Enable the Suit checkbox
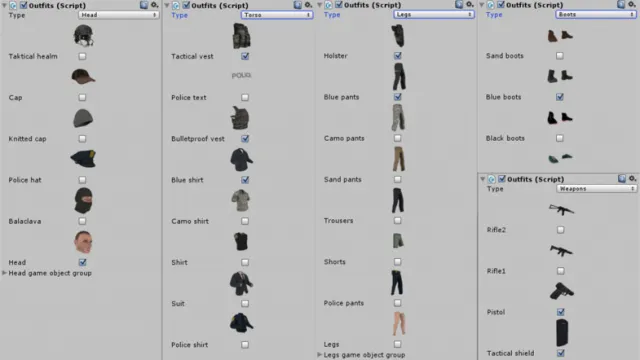The width and height of the screenshot is (640, 360). pos(245,303)
